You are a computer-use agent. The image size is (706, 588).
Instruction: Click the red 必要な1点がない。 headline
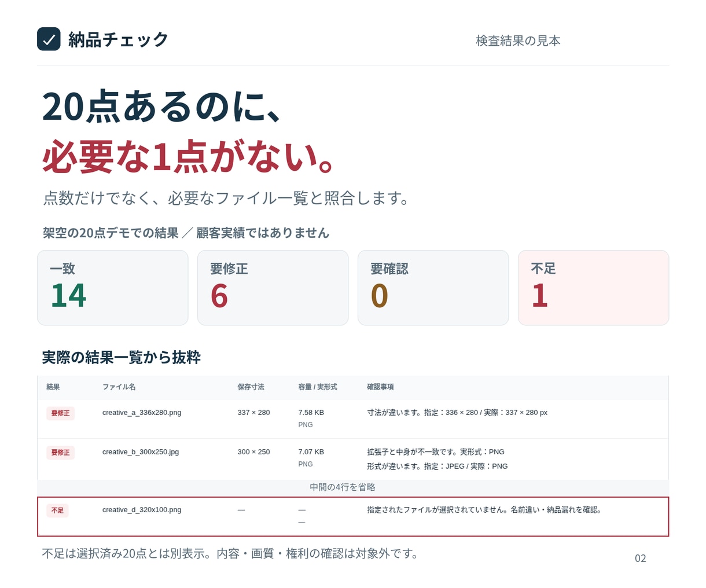click(x=188, y=156)
